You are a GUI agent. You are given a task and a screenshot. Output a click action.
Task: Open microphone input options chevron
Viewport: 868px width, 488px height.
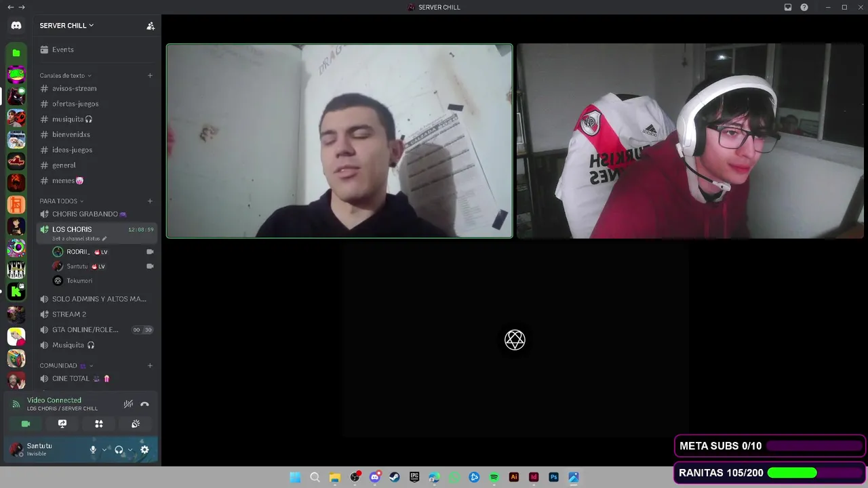[x=104, y=449]
